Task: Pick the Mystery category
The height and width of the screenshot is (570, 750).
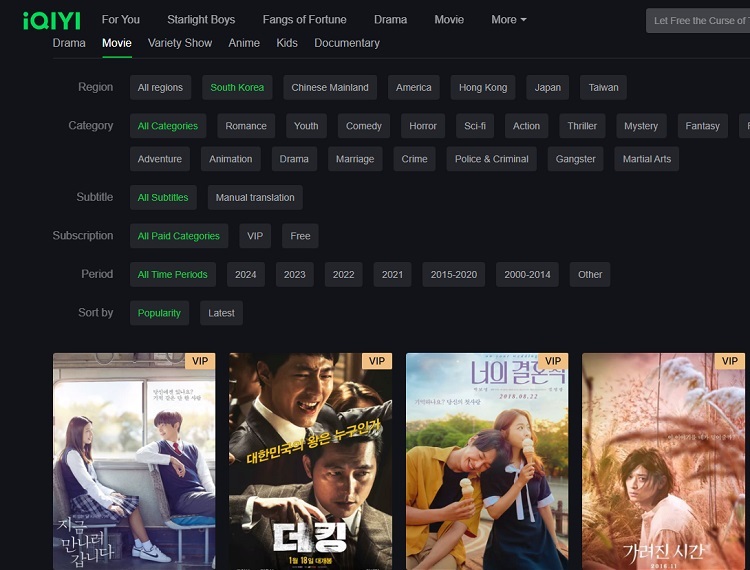Action: click(641, 126)
